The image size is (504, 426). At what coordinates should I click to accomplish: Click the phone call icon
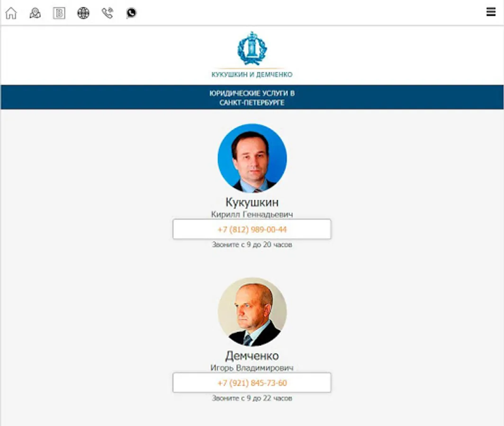[108, 13]
